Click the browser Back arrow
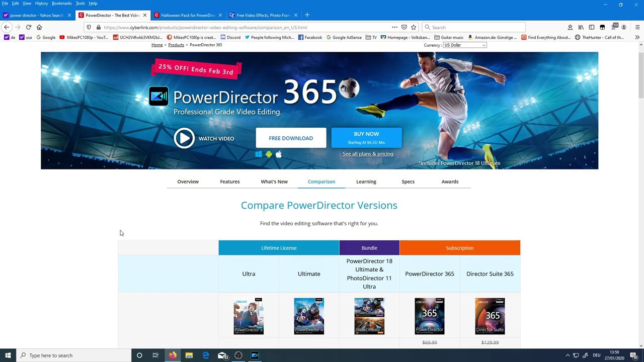 pyautogui.click(x=7, y=27)
